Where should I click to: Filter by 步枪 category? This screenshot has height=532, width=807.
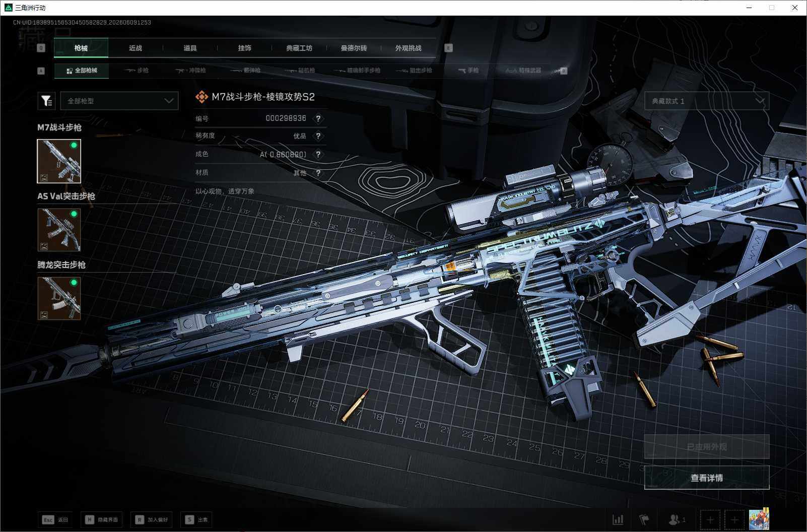point(137,71)
